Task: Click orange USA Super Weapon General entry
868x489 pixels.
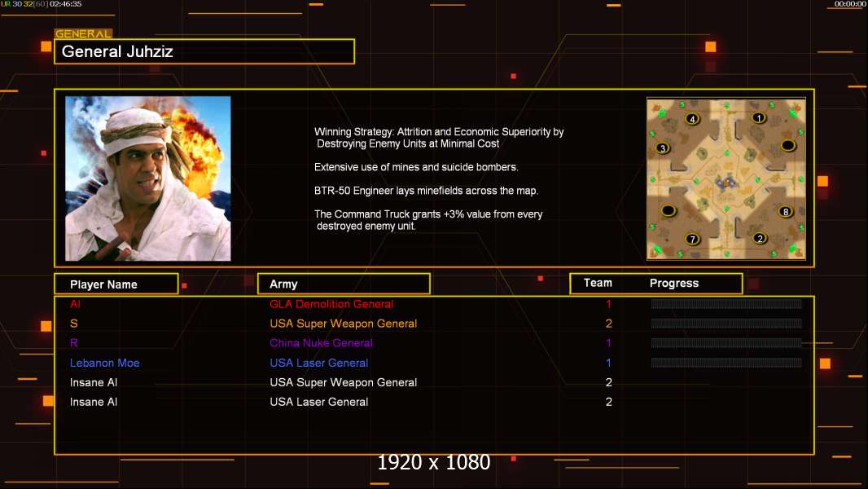Action: [x=344, y=324]
